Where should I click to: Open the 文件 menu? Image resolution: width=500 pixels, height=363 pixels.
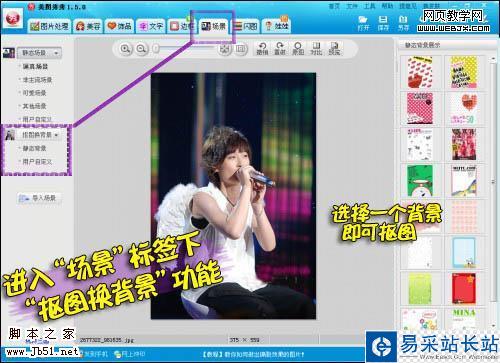pos(352,6)
